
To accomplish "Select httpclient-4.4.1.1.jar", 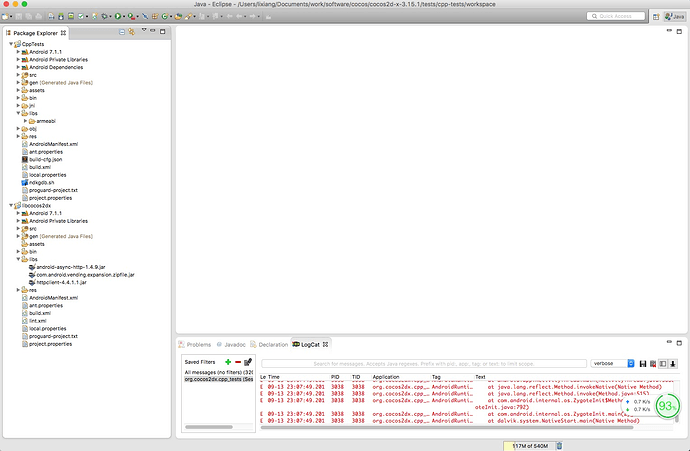I will [58, 282].
